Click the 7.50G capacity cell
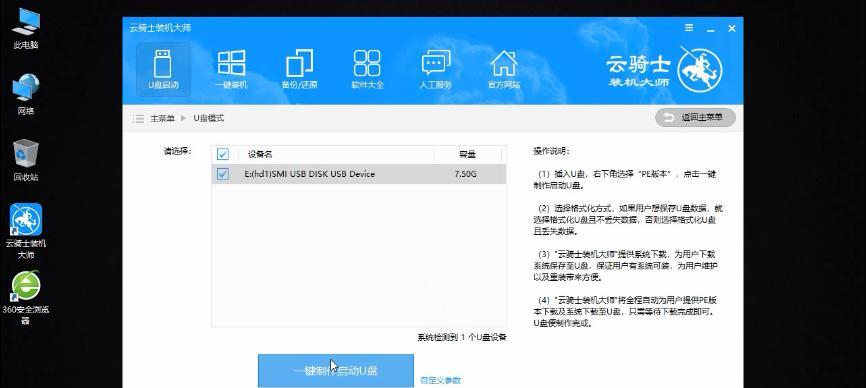The image size is (866, 388). 466,174
